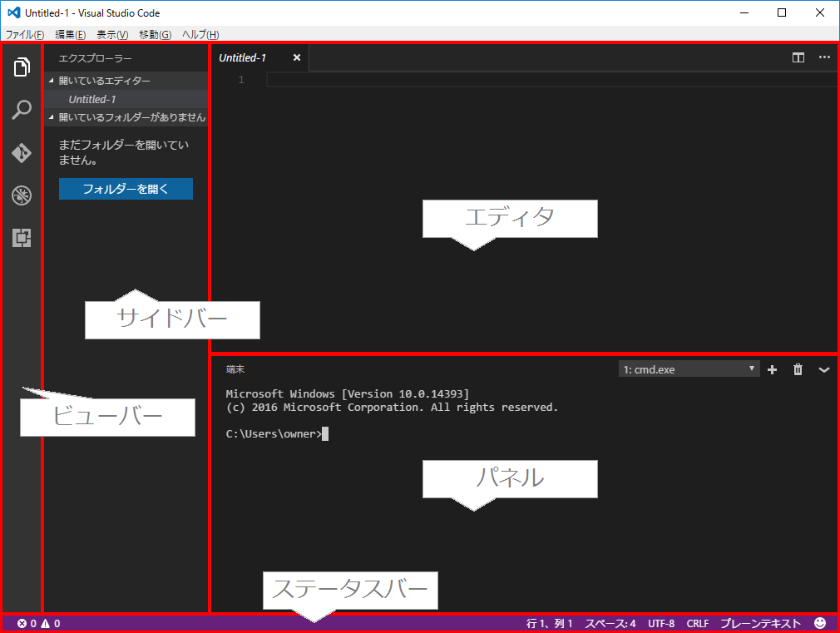840x633 pixels.
Task: Switch to the Untitled-1 tab
Action: point(242,57)
